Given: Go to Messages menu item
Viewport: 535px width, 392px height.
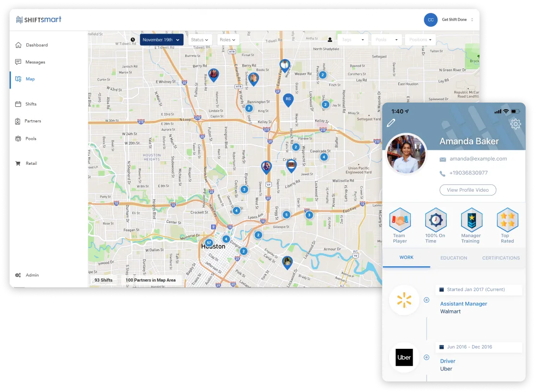Looking at the screenshot, I should click(x=35, y=62).
